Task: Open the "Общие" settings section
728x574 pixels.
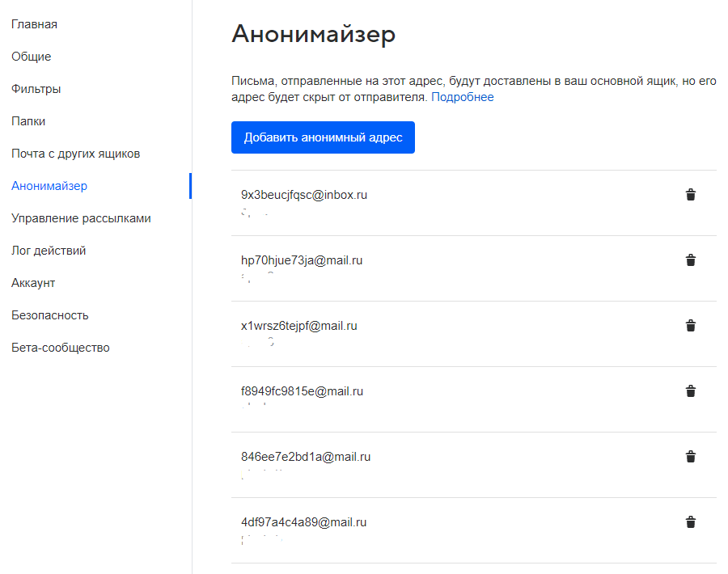Action: (x=31, y=57)
